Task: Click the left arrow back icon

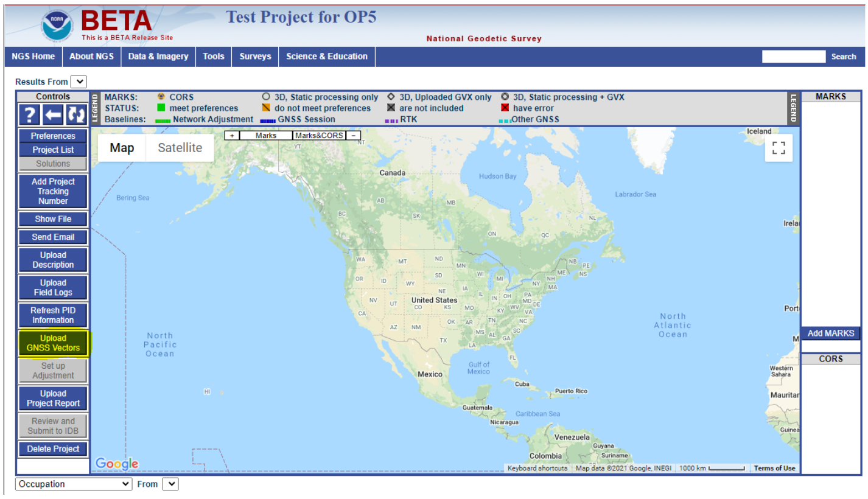Action: pos(53,115)
